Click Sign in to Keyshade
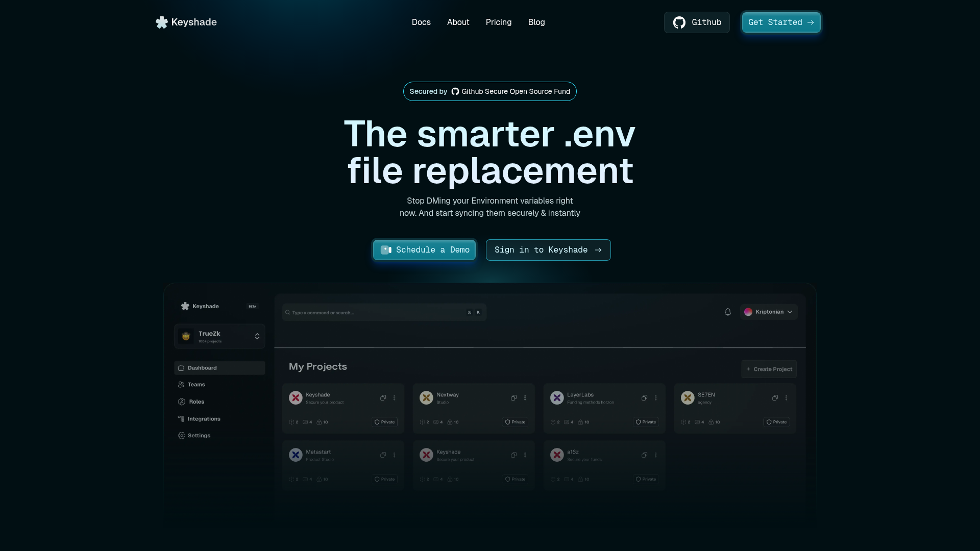Viewport: 980px width, 551px height. (x=548, y=250)
